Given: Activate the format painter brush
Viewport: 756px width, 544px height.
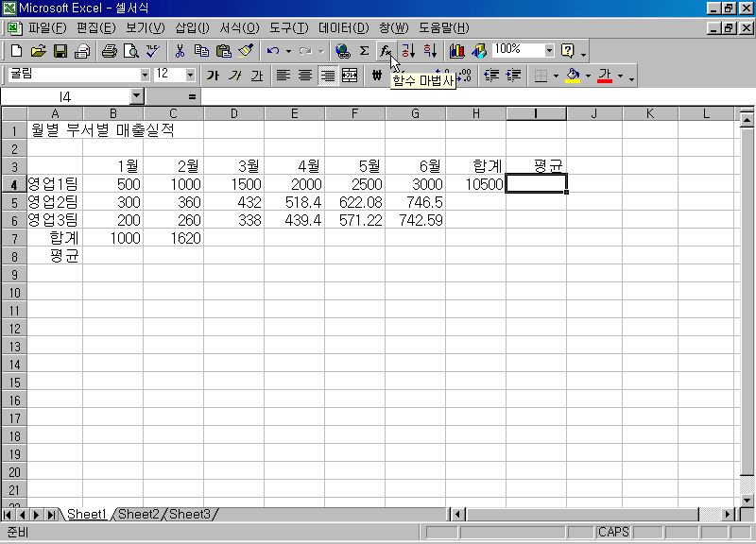Looking at the screenshot, I should point(246,51).
